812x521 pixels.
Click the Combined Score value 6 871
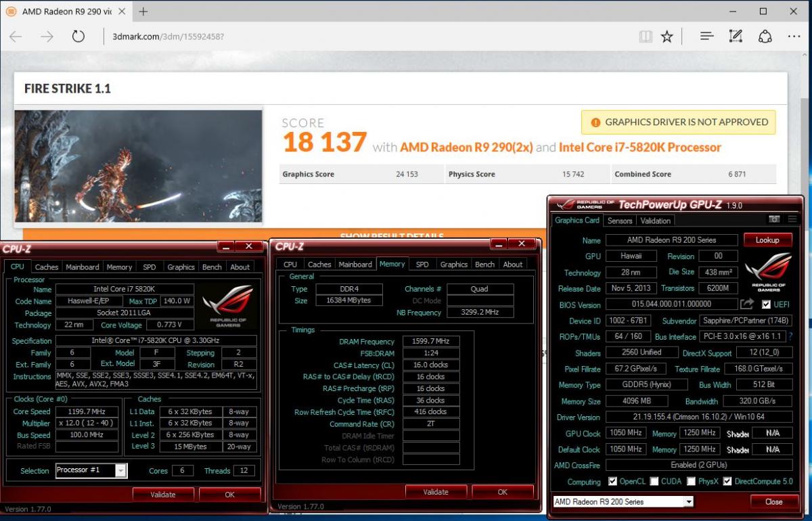click(x=737, y=174)
